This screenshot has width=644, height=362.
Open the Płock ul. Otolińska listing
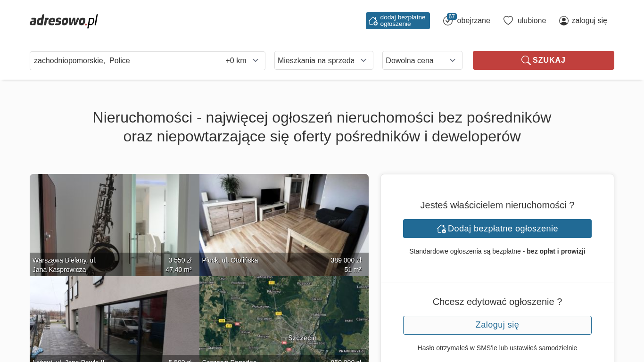[284, 217]
